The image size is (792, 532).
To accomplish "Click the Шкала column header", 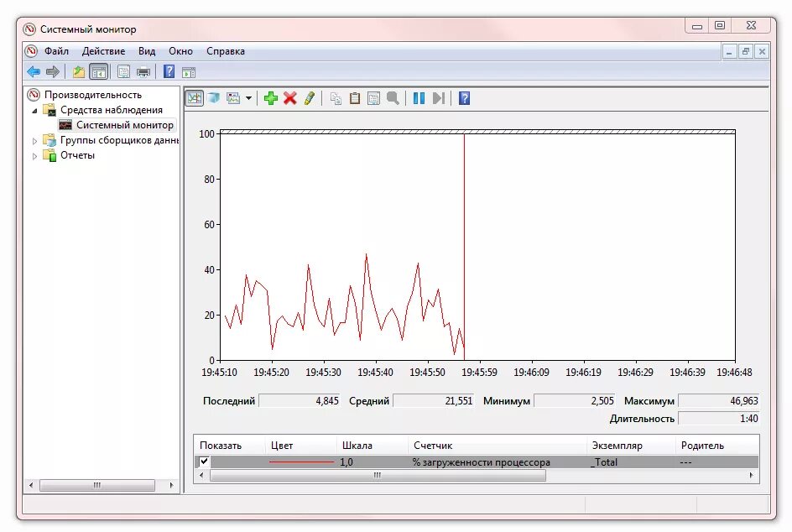I will pyautogui.click(x=372, y=445).
